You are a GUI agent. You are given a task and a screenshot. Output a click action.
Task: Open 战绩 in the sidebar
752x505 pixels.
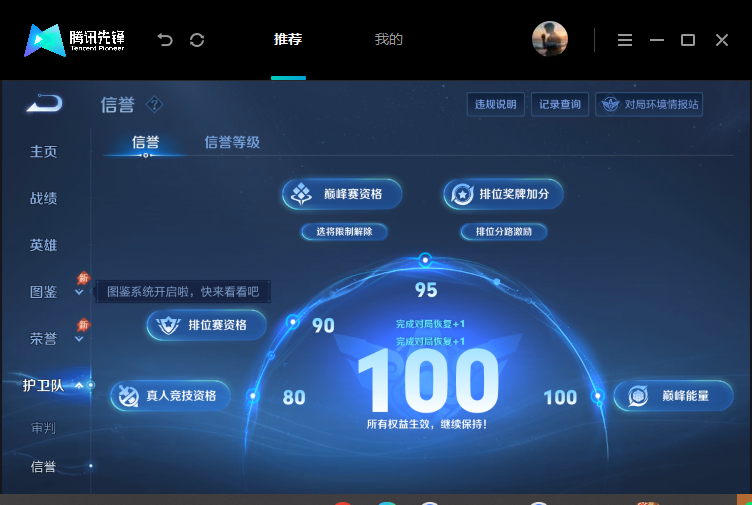[x=43, y=198]
